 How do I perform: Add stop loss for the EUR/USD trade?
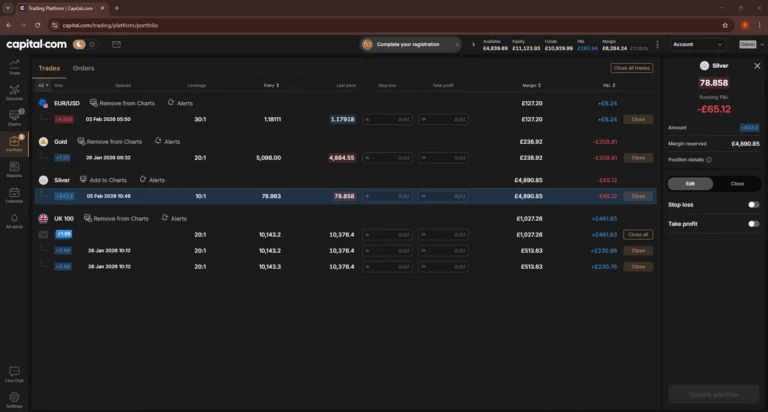click(387, 119)
